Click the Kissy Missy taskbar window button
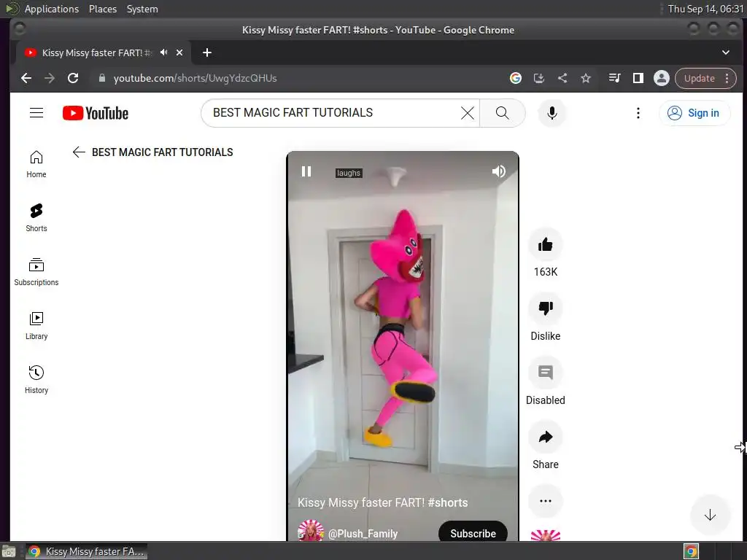The width and height of the screenshot is (747, 560). click(x=86, y=551)
